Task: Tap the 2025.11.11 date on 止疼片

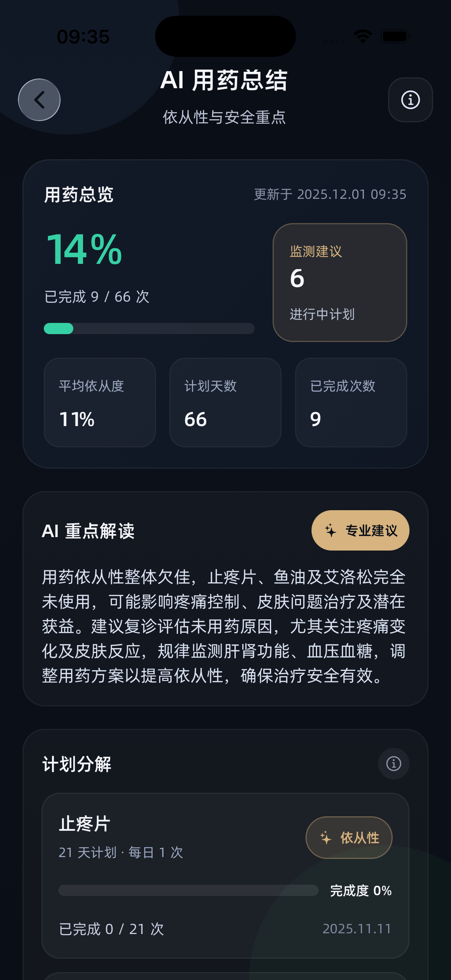Action: (x=357, y=929)
